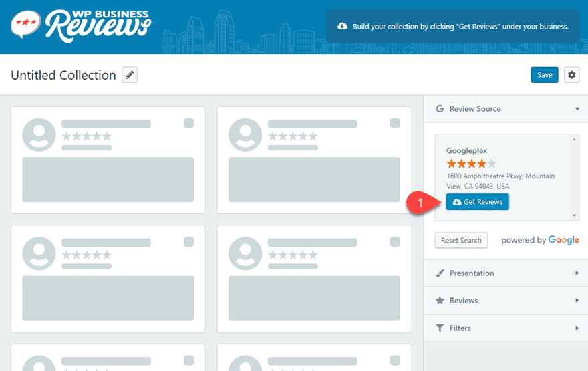Expand the Reviews panel
The height and width of the screenshot is (371, 588).
coord(506,300)
